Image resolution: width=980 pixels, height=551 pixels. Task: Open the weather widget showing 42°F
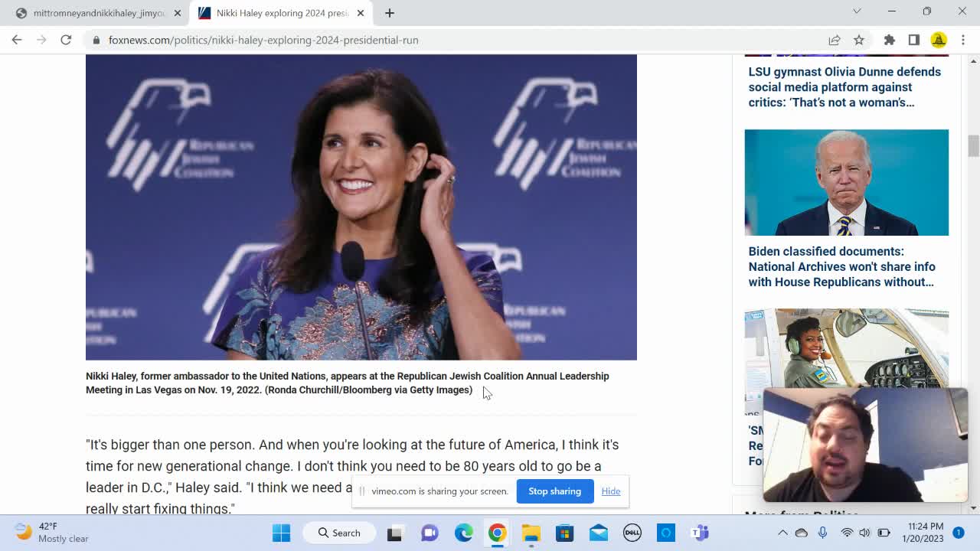click(51, 533)
